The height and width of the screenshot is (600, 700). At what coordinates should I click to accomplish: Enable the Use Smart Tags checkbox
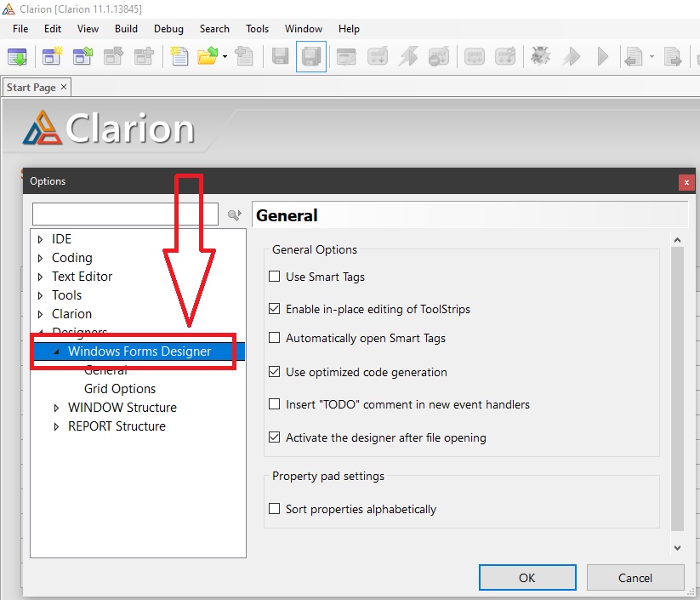[274, 277]
